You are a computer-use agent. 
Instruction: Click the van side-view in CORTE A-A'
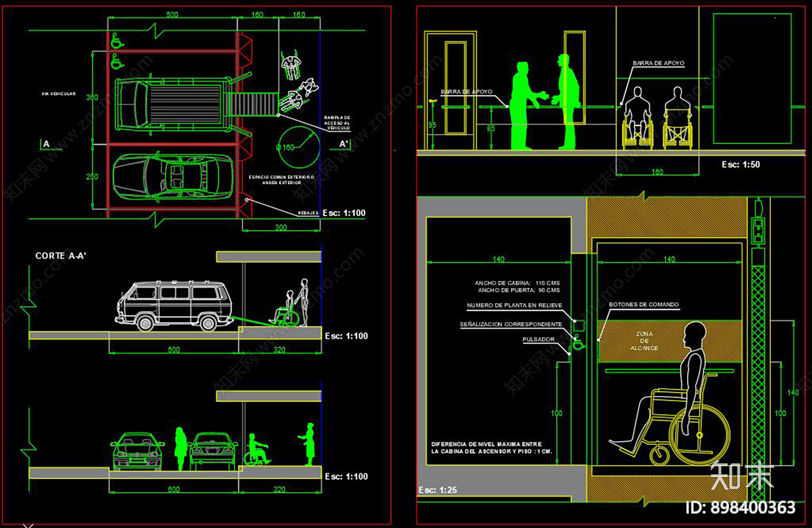[174, 306]
